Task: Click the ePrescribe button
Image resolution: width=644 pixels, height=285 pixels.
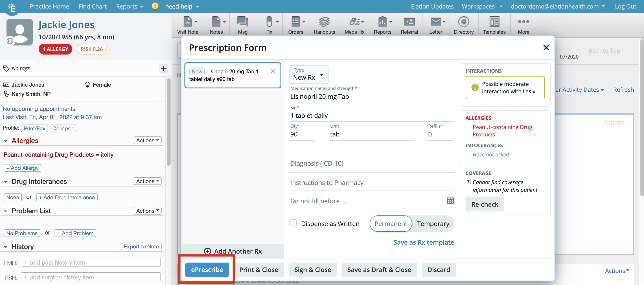Action: 207,270
